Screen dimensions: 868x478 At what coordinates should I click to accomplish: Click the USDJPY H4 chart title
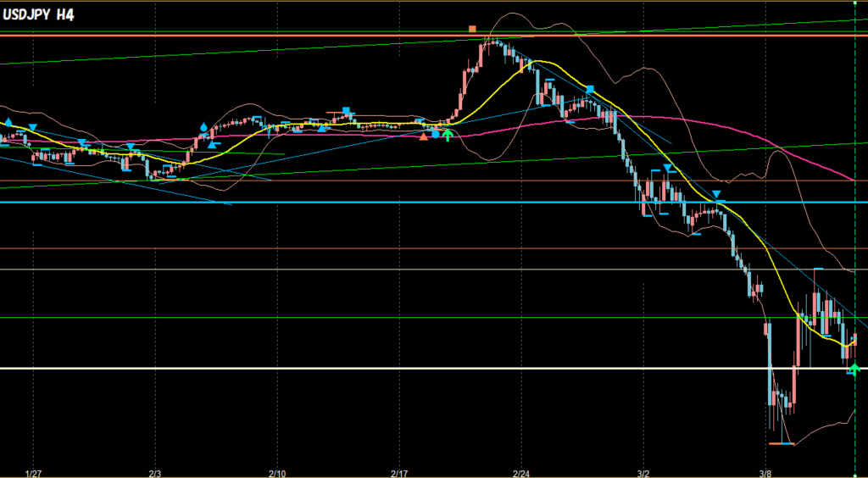pyautogui.click(x=39, y=15)
